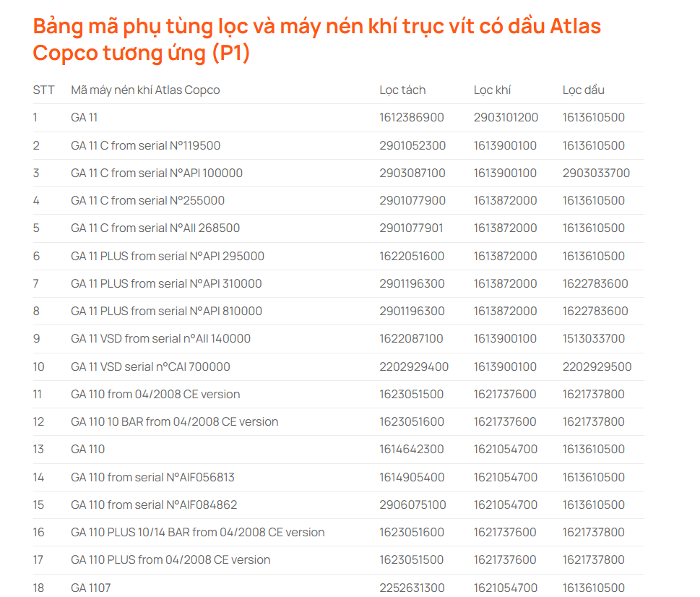Click the page heading about Atlas Copco filters
Viewport: 700px width, 597px height.
316,39
